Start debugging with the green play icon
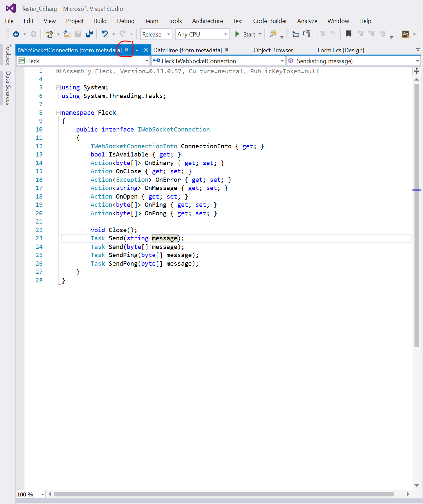Viewport: 423px width, 504px height. 237,34
